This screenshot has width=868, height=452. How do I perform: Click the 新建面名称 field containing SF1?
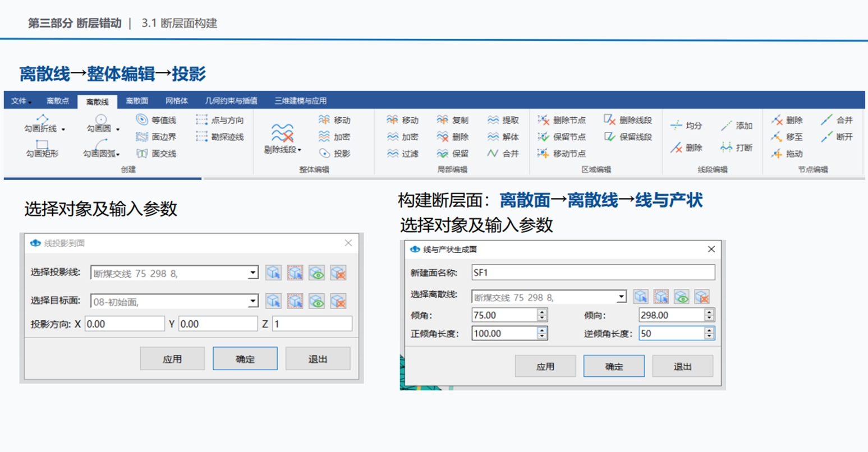[x=593, y=273]
